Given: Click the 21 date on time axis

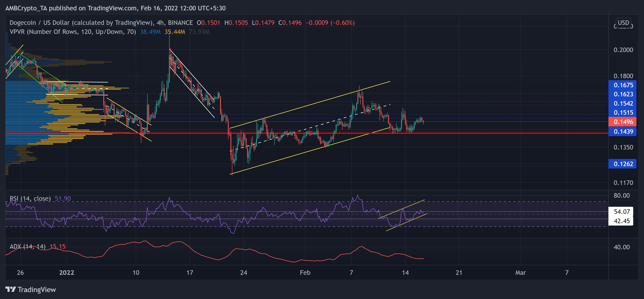Looking at the screenshot, I should point(459,272).
